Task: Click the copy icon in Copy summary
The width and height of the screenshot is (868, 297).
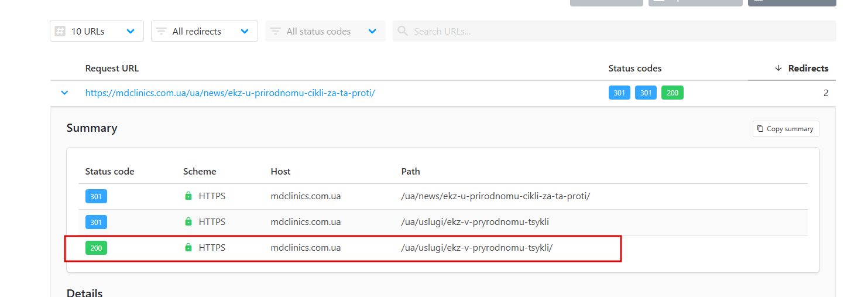Action: [x=760, y=129]
